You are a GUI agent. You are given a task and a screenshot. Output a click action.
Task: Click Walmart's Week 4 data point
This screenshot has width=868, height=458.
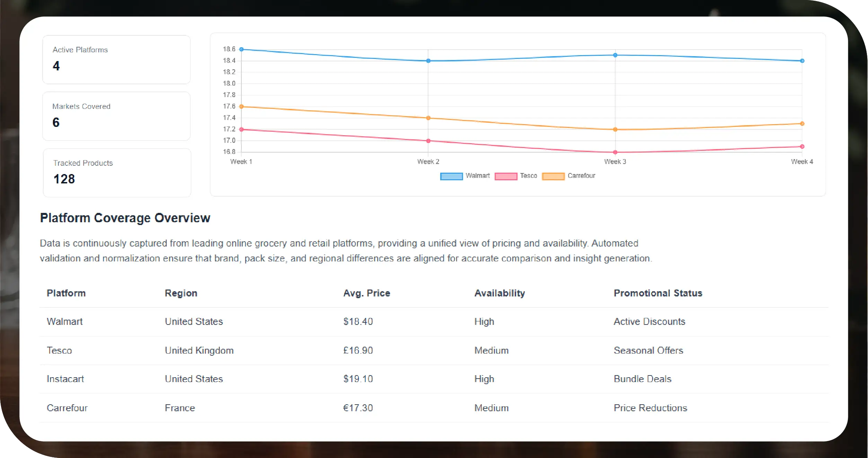[x=802, y=61]
